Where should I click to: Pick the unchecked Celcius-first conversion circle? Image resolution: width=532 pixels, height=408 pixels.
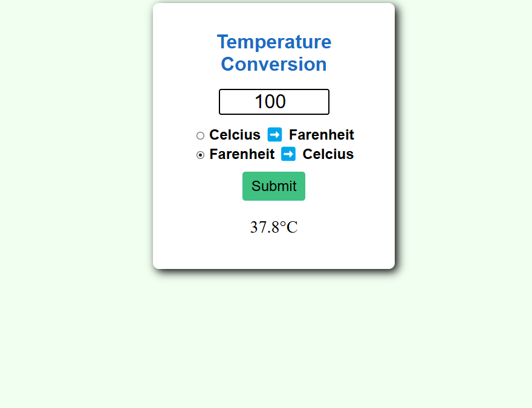point(200,135)
